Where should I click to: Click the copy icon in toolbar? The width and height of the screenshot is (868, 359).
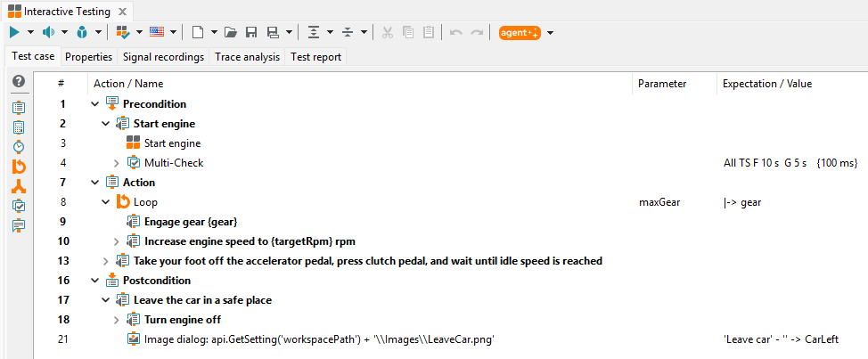(x=408, y=33)
